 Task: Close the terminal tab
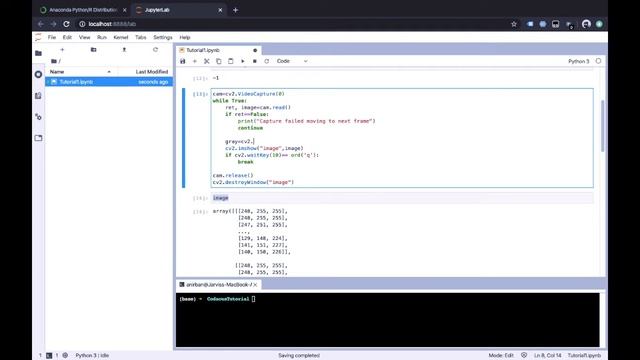[x=255, y=284]
